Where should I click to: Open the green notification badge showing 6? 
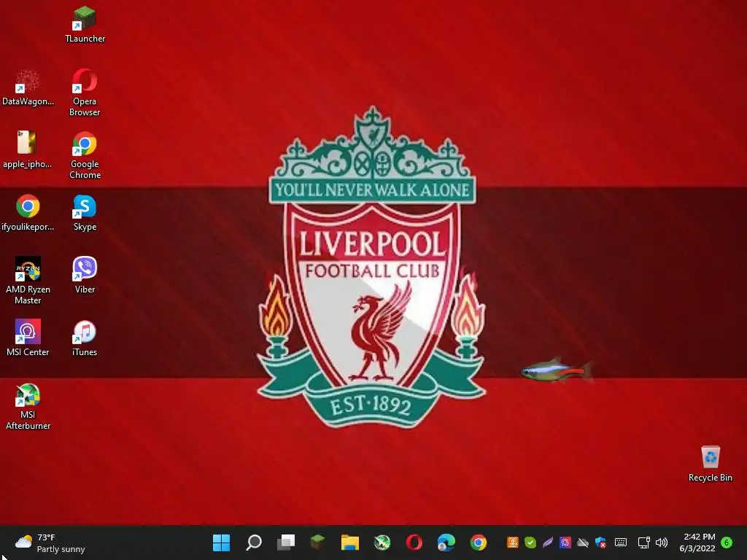point(727,542)
